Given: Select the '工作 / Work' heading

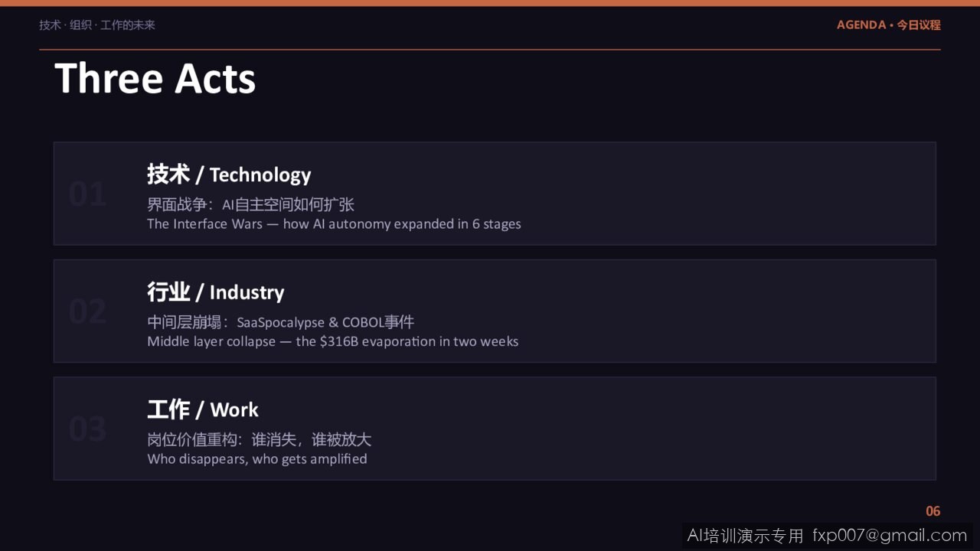Looking at the screenshot, I should point(203,409).
